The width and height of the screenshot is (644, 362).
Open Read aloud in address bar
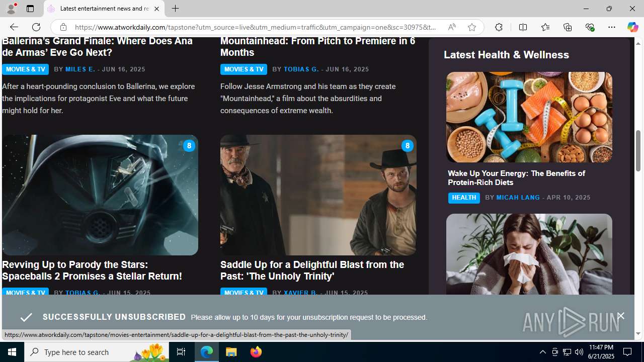452,27
